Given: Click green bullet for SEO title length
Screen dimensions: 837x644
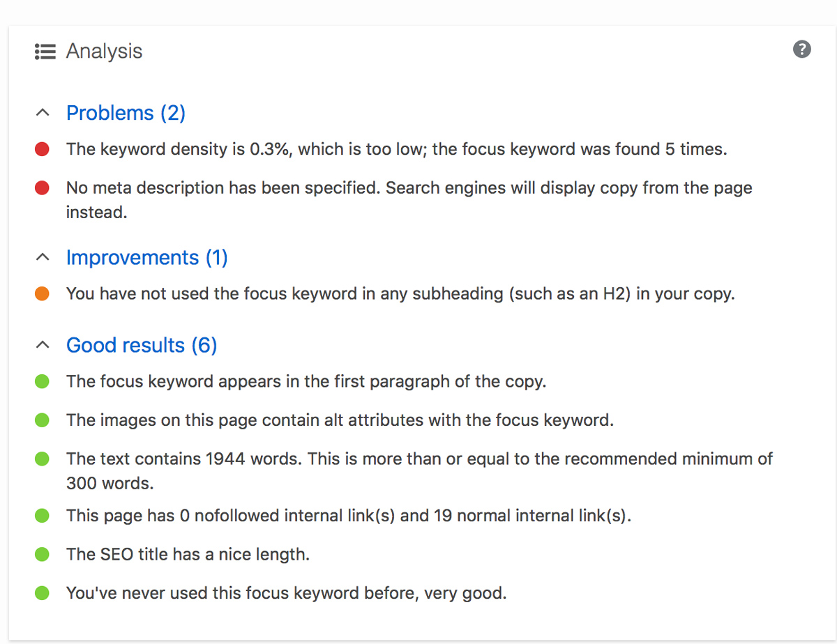Looking at the screenshot, I should (x=42, y=555).
